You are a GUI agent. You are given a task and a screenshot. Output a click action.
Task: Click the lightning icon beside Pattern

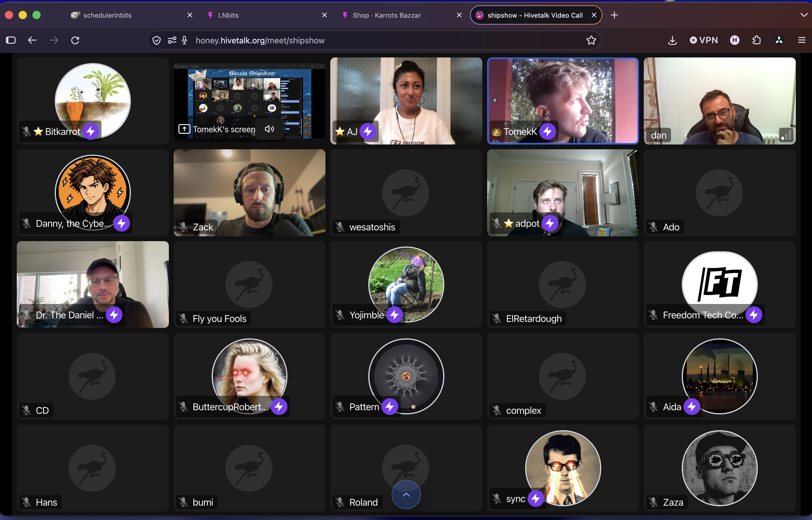click(x=390, y=407)
